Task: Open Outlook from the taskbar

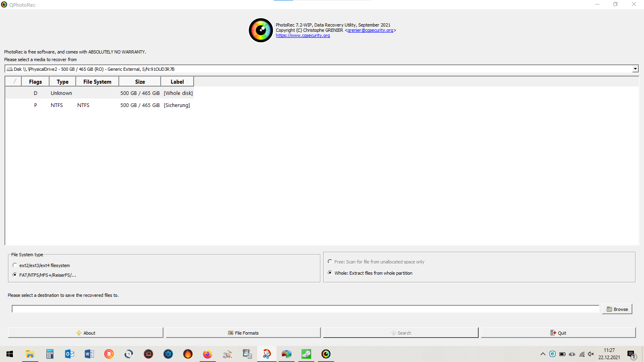Action: [69, 354]
